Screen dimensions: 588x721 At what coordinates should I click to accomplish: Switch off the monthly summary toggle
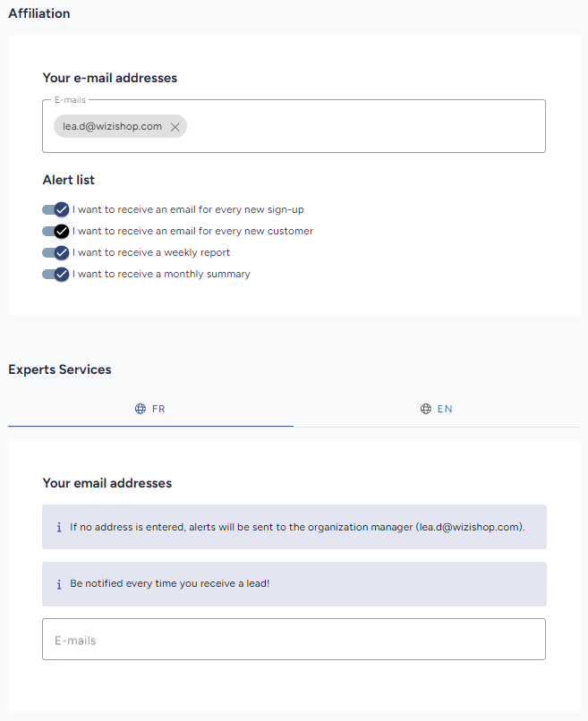pyautogui.click(x=55, y=274)
